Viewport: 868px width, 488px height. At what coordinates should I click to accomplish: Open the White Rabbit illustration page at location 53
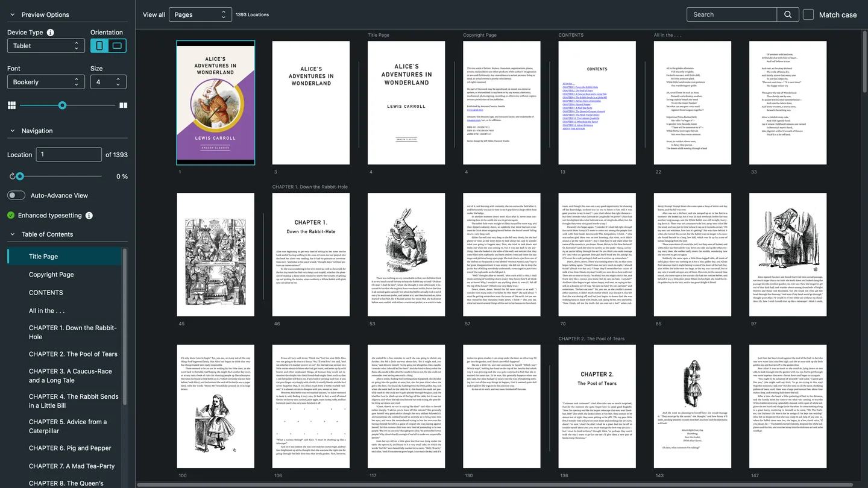406,254
